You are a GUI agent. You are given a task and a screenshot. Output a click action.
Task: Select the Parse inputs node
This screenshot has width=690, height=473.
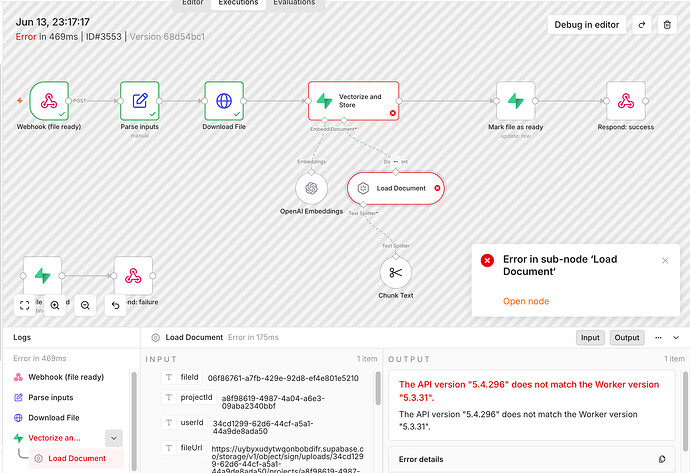click(x=139, y=101)
